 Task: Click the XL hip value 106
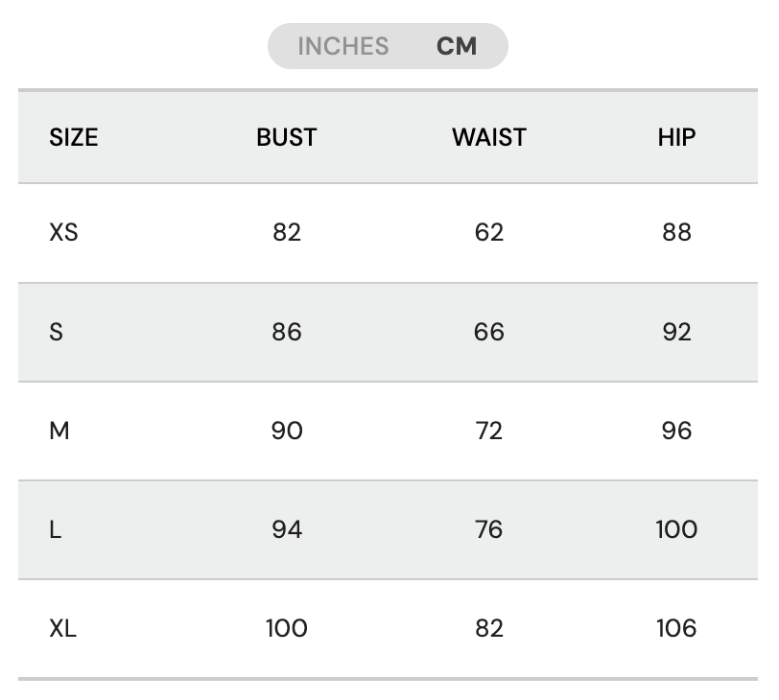pyautogui.click(x=676, y=628)
